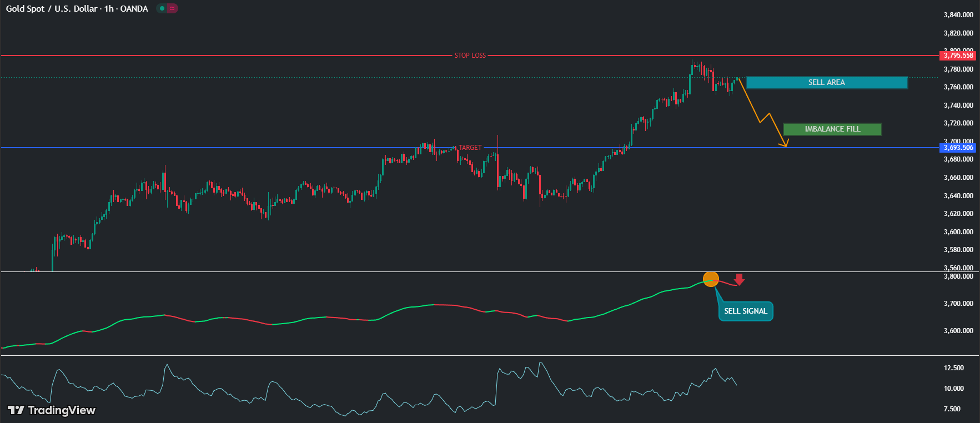The width and height of the screenshot is (980, 423).
Task: Click the 3,800.000 label in the indicator pane
Action: 958,276
